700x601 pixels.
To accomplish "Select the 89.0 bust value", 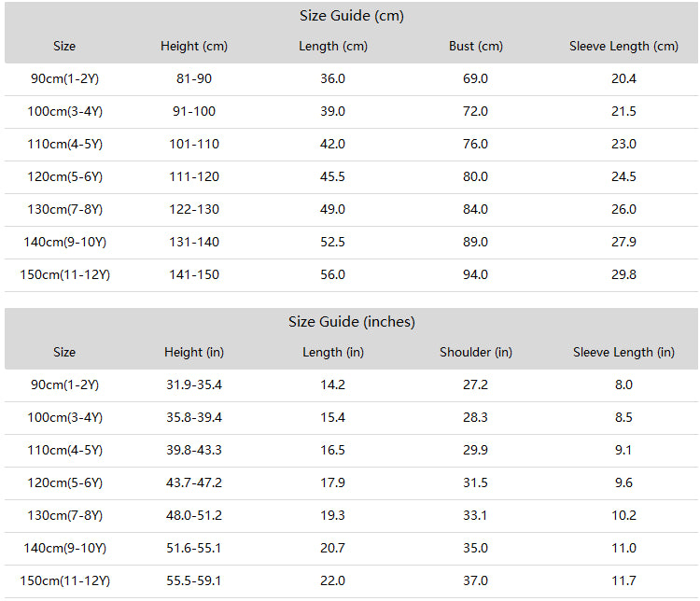I will (x=475, y=242).
